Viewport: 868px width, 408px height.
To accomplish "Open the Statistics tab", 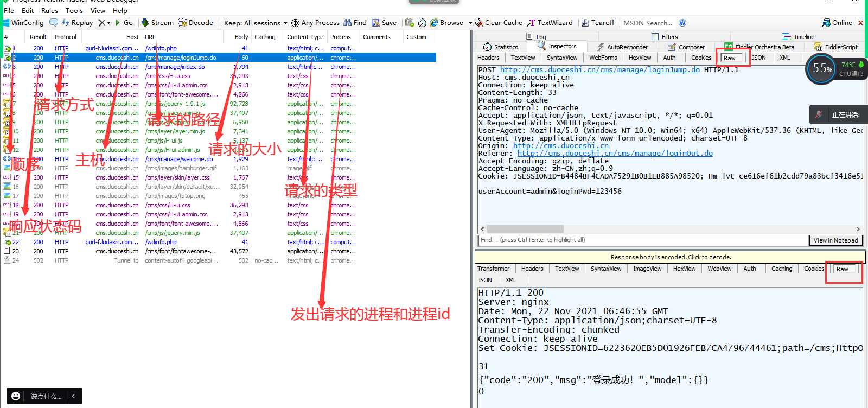I will pyautogui.click(x=501, y=47).
